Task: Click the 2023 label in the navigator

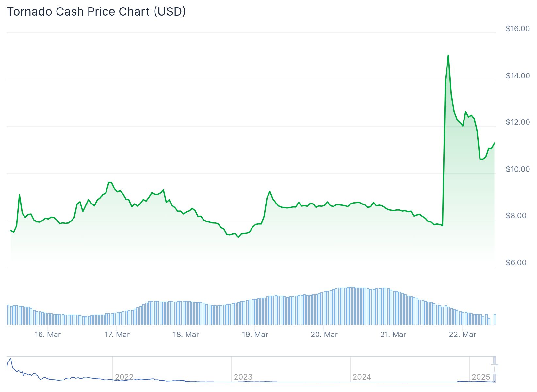Action: click(243, 377)
